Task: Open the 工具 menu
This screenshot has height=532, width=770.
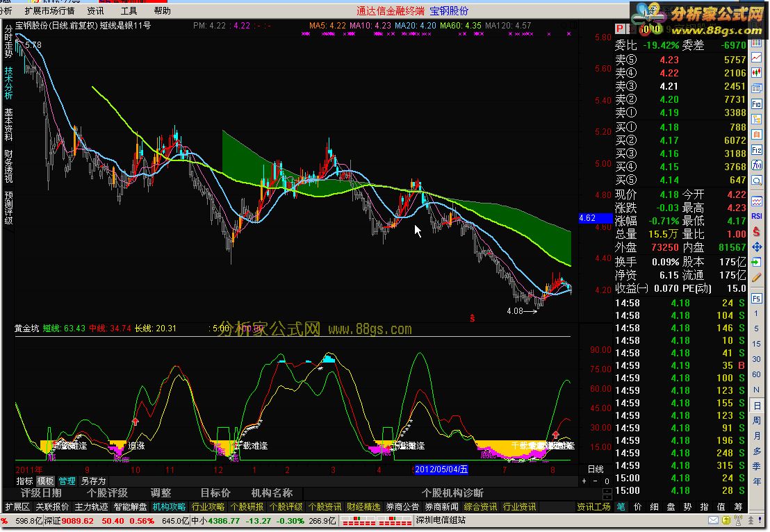Action: 129,11
